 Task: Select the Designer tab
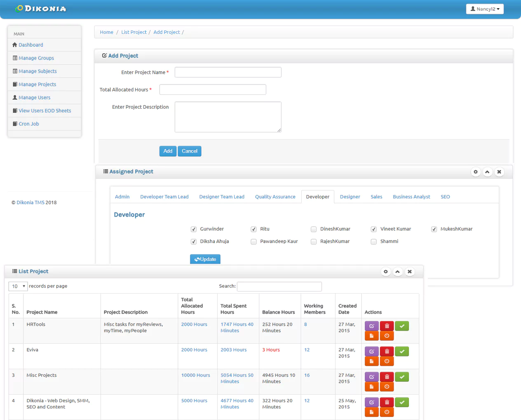350,197
